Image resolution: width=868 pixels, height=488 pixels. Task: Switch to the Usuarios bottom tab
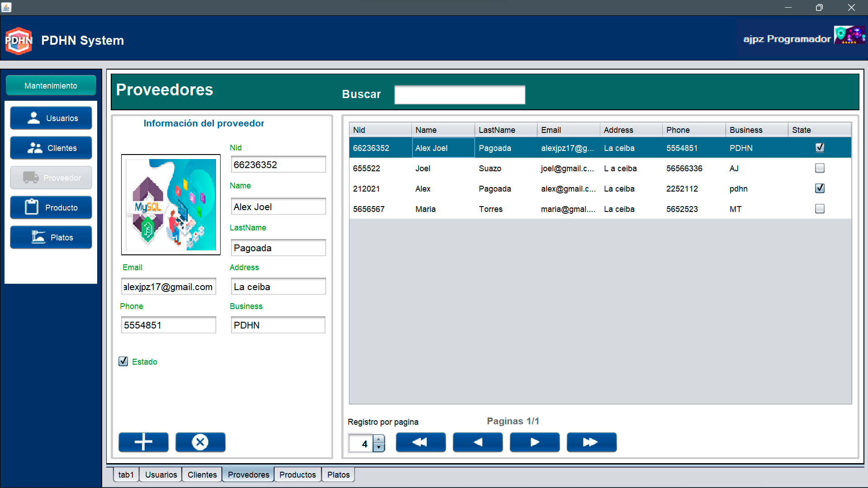(x=161, y=474)
